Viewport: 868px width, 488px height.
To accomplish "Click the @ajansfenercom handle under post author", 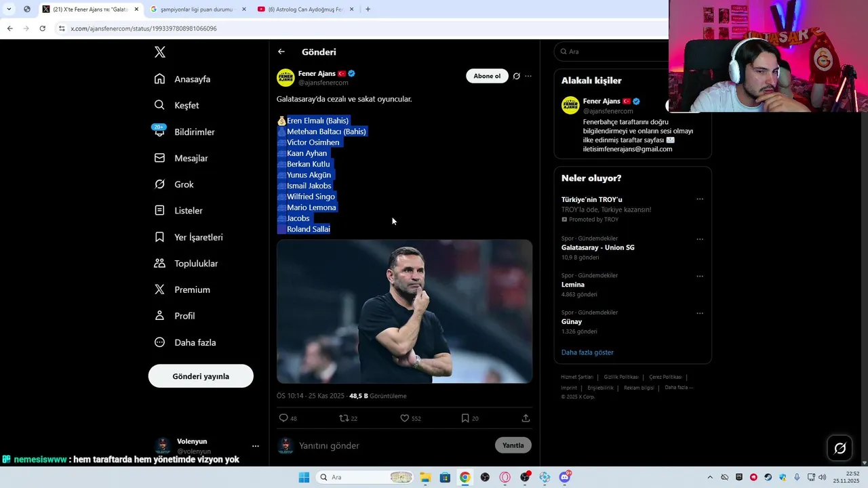I will pyautogui.click(x=323, y=83).
